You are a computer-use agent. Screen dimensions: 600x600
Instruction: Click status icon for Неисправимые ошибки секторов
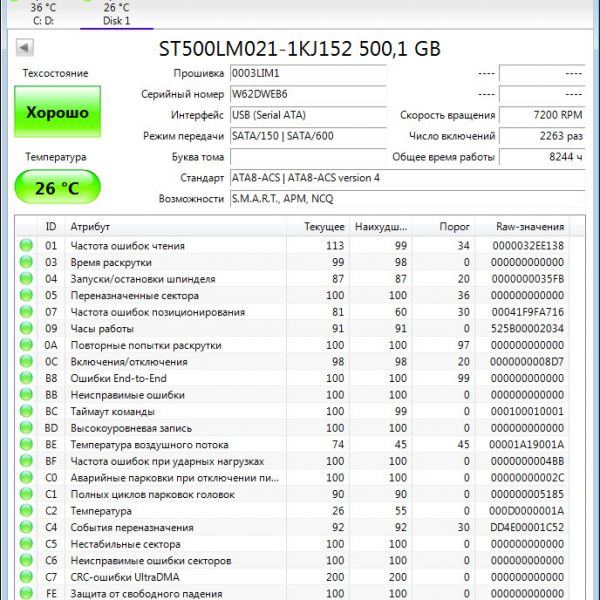[x=26, y=560]
